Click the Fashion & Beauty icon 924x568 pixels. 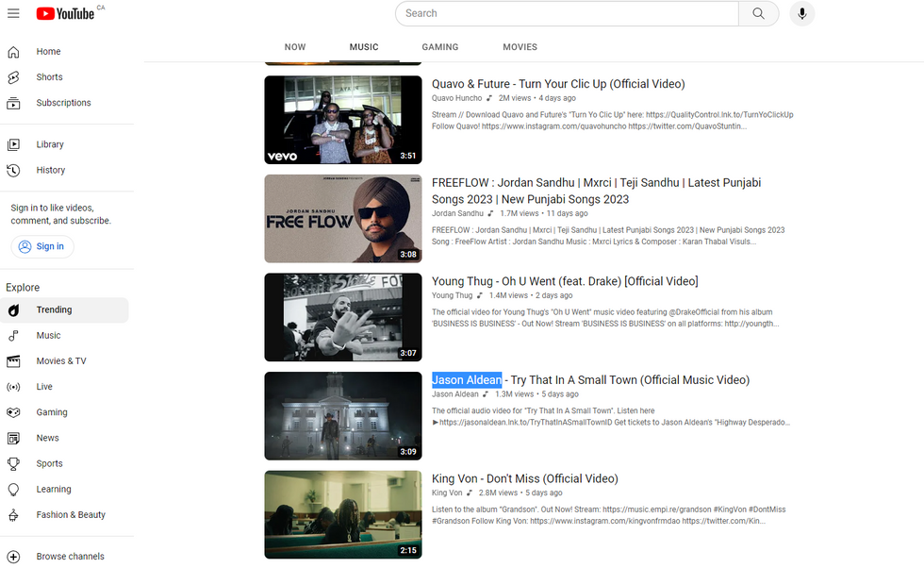[13, 515]
